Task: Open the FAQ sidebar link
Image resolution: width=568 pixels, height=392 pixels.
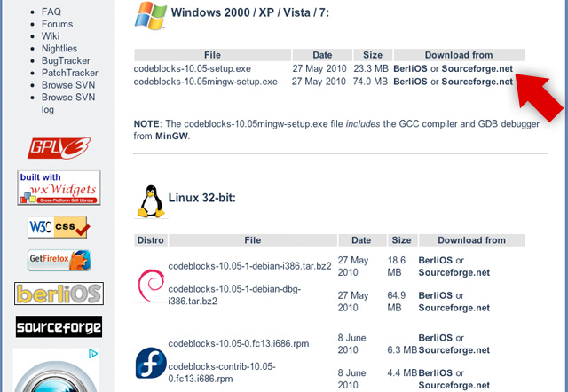Action: pos(51,12)
